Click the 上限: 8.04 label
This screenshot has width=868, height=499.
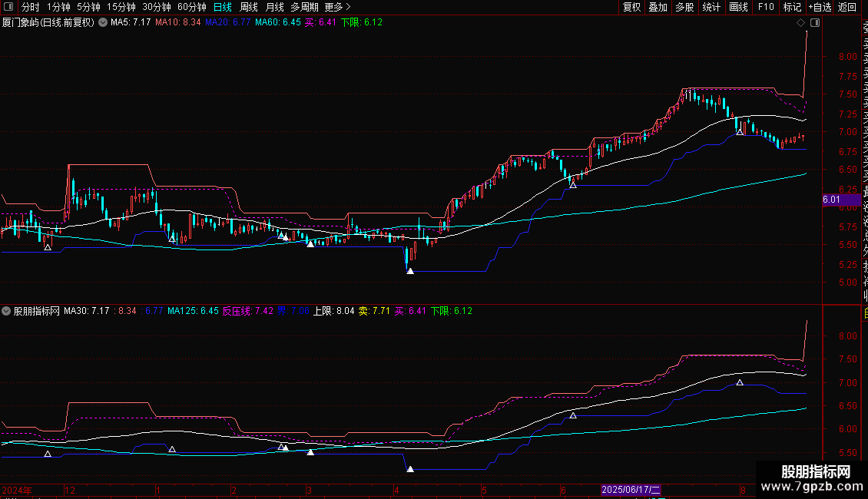(x=334, y=311)
